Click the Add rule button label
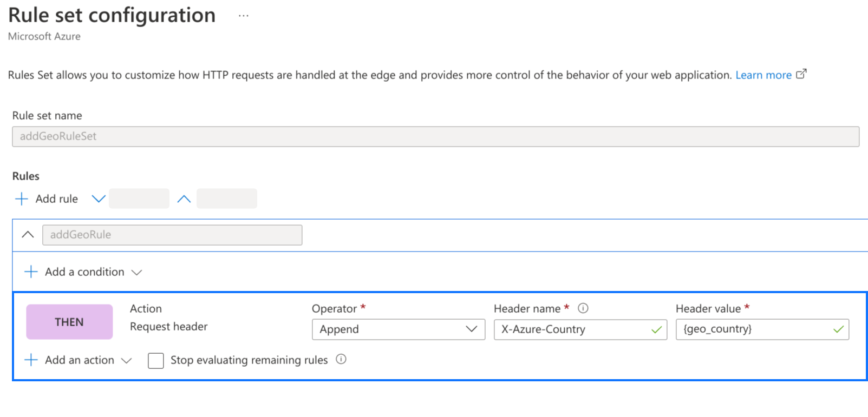 (x=57, y=199)
